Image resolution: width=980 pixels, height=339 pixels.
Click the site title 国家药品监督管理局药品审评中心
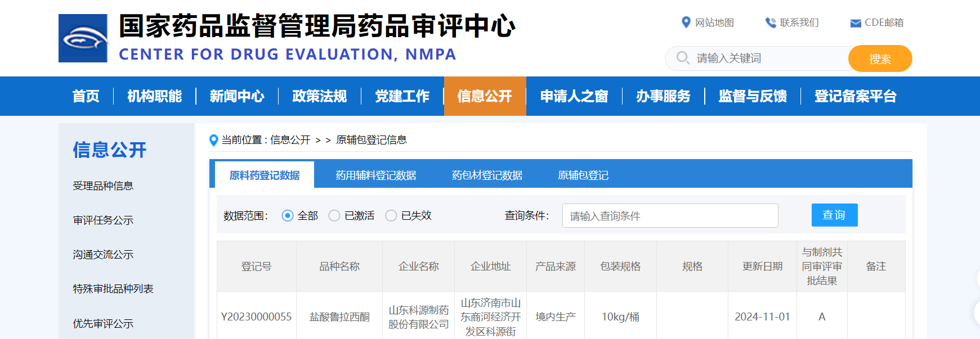[x=317, y=26]
